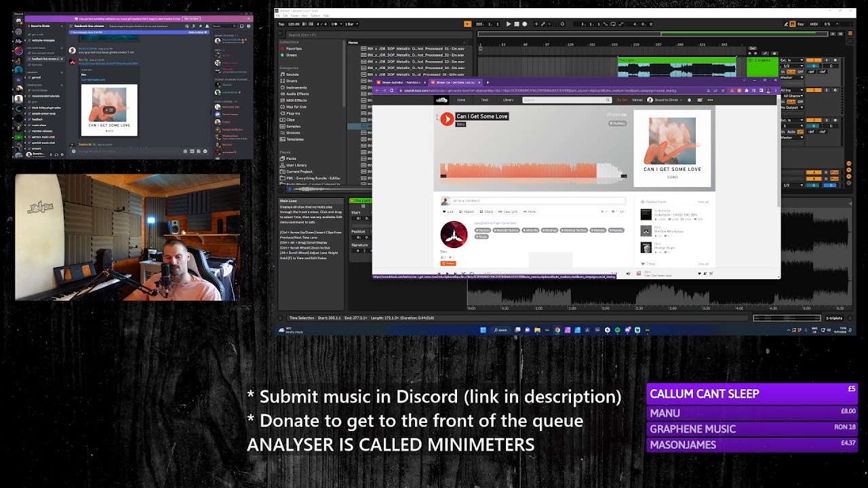Open Discord threads icon in channel header
This screenshot has width=868, height=488.
tap(186, 26)
